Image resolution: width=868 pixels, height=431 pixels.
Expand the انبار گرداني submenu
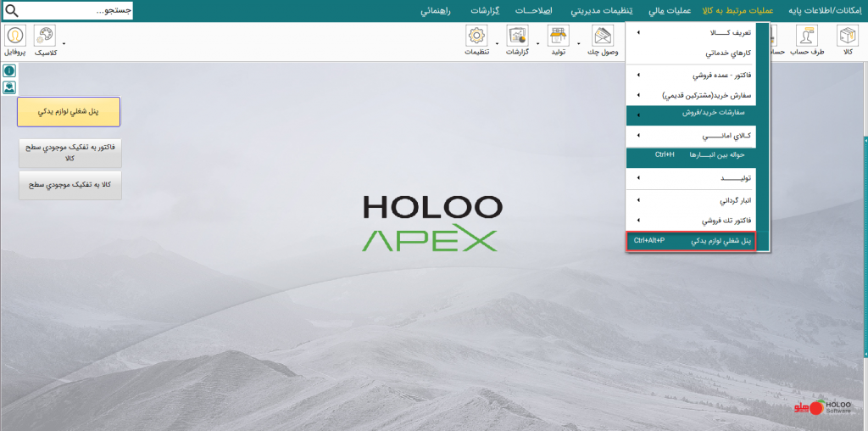point(691,200)
